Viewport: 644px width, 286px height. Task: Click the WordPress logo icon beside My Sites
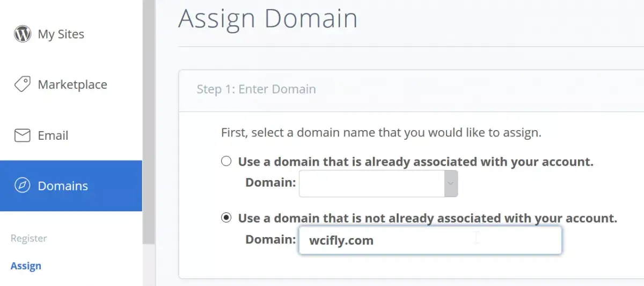click(22, 34)
